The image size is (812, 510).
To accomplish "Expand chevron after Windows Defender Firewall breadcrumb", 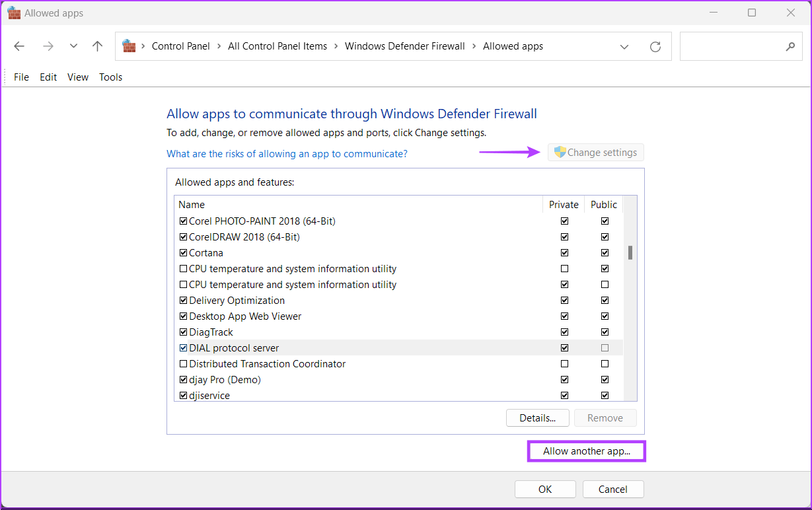I will click(x=474, y=46).
